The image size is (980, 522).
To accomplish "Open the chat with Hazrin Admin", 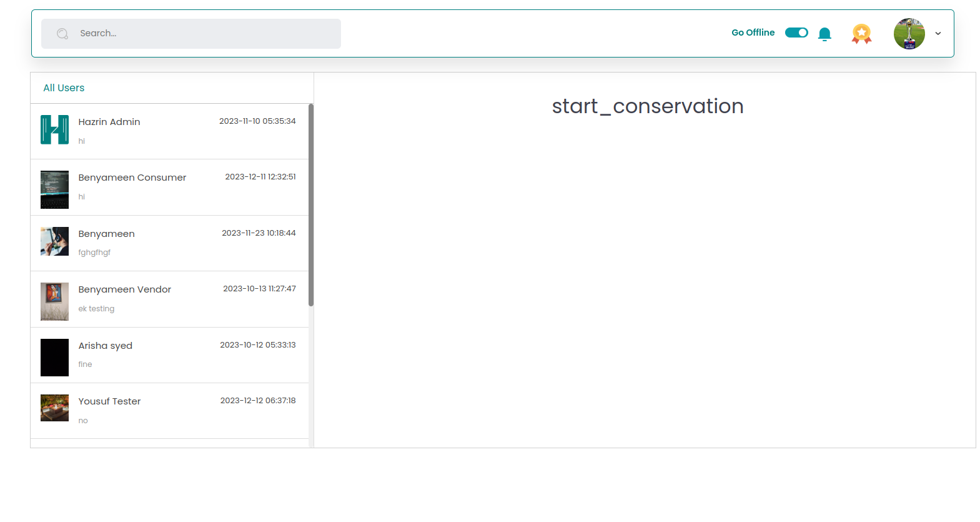I will click(109, 122).
